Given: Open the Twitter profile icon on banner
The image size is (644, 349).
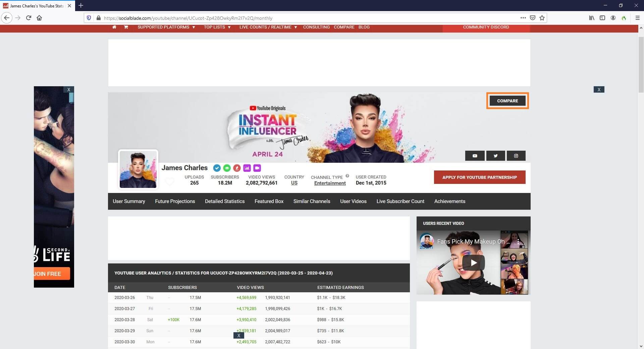Looking at the screenshot, I should [495, 156].
